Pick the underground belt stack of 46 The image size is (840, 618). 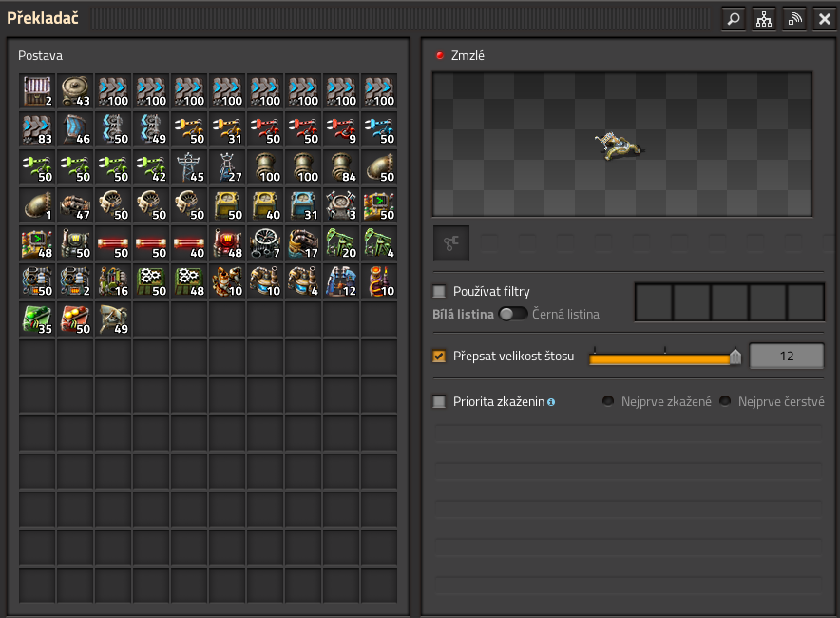(75, 129)
